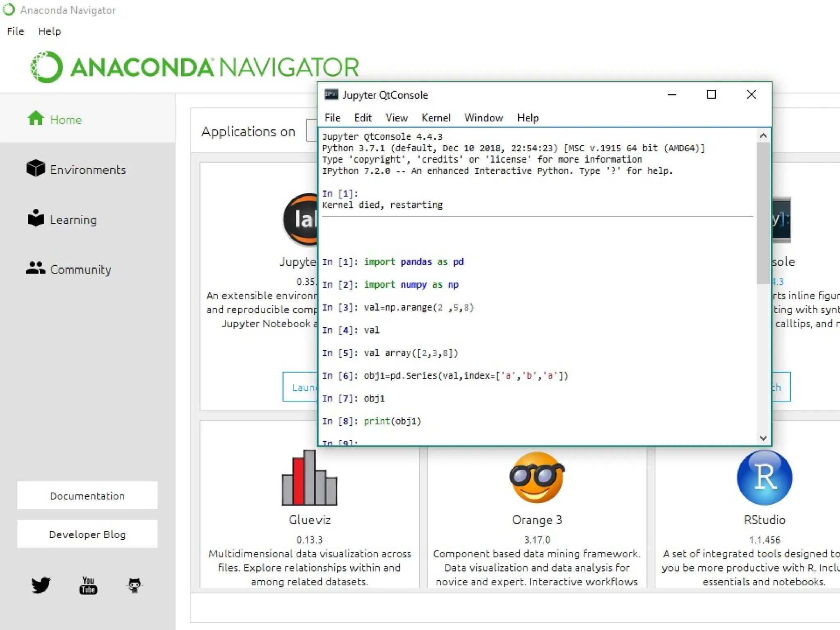Click the In [7]: obj1 line

pos(354,398)
